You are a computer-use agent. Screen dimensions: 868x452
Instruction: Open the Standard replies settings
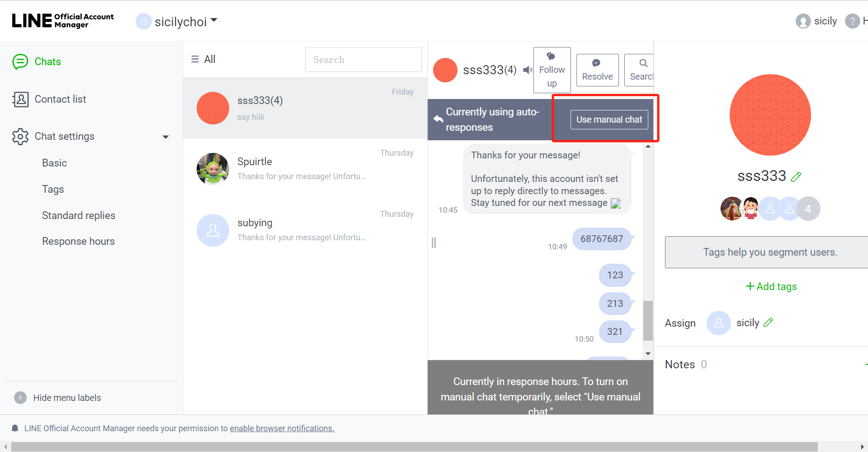[x=78, y=215]
